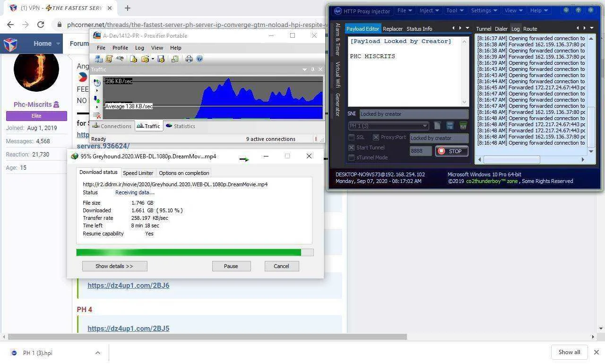Switch to the Tunnel tab in the Injector
605x364 pixels.
pos(484,29)
